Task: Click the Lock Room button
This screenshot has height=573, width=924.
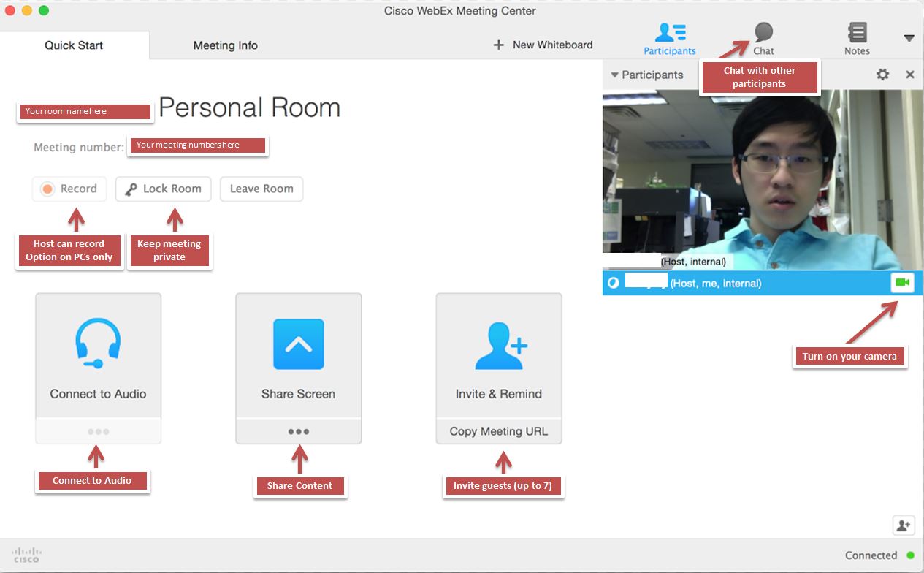Action: tap(164, 189)
